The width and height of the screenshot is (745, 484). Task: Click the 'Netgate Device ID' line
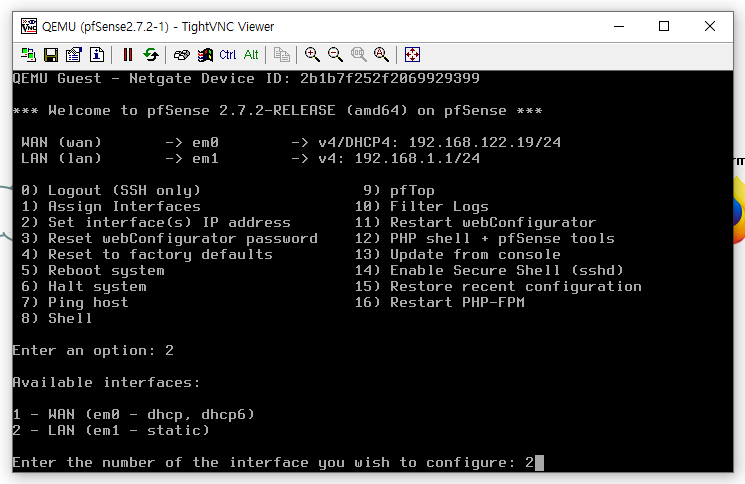point(246,78)
